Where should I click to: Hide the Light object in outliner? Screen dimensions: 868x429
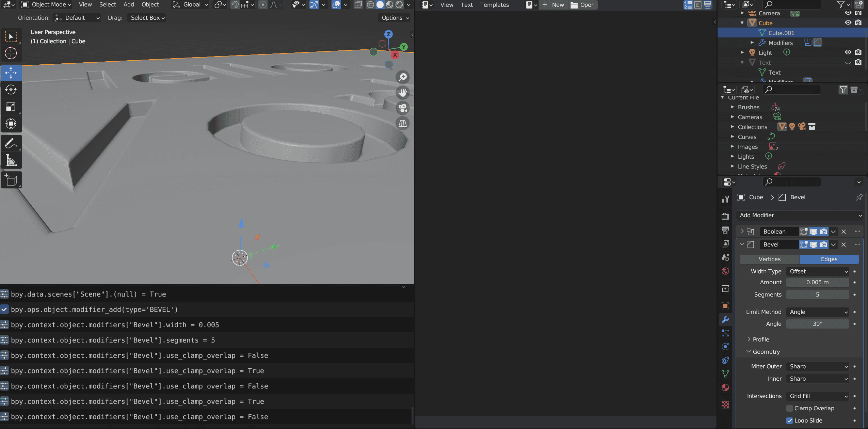pos(848,52)
